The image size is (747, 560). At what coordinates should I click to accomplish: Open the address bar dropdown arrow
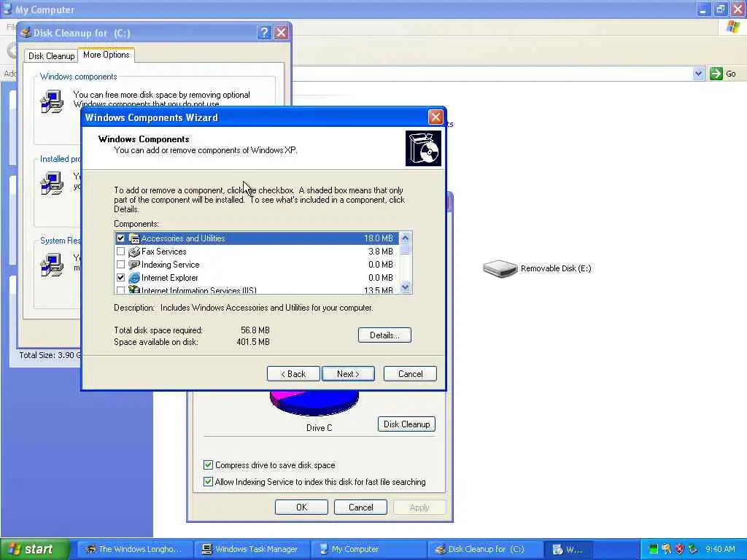[698, 74]
